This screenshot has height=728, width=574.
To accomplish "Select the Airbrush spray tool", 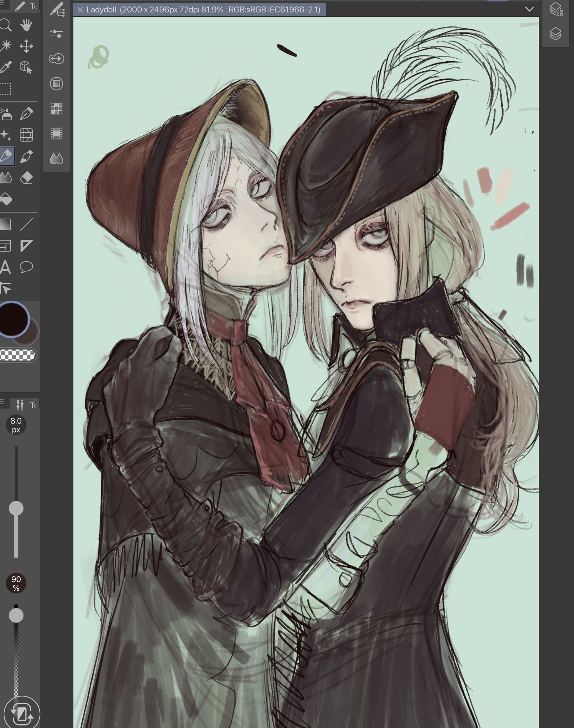I will 5,114.
